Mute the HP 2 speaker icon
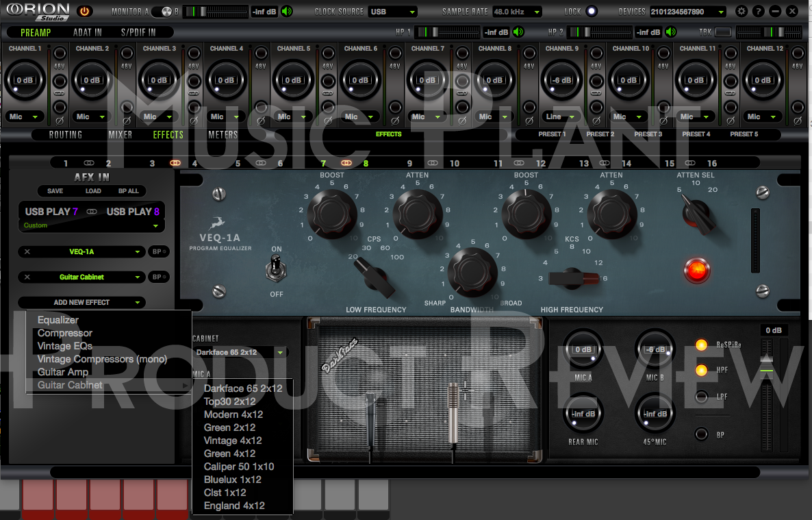Viewport: 812px width, 520px height. (671, 32)
